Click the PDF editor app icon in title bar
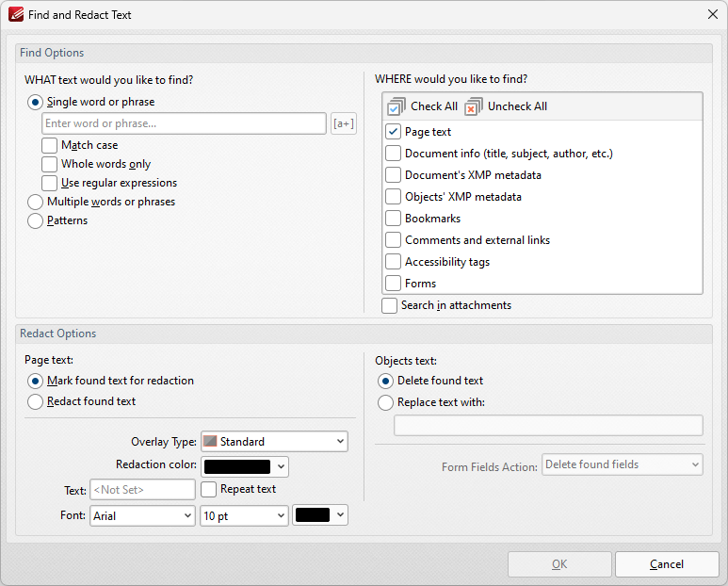Image resolution: width=728 pixels, height=586 pixels. [16, 15]
